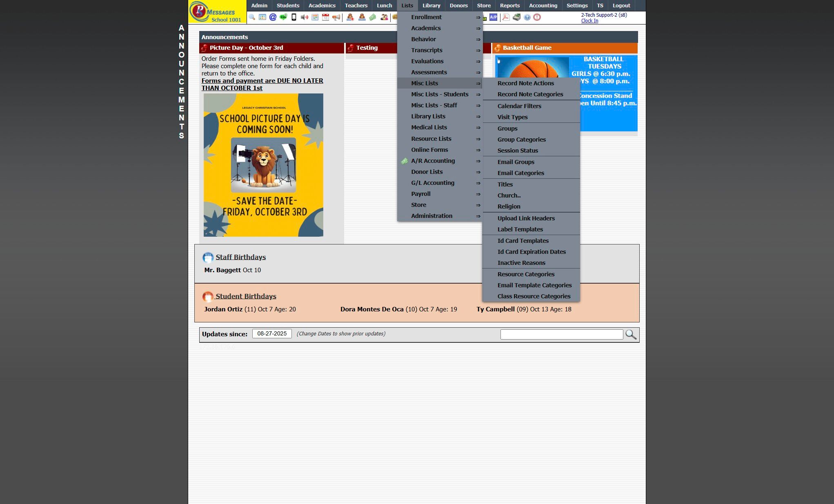Open the Student Birthdays link
This screenshot has width=834, height=504.
point(246,296)
